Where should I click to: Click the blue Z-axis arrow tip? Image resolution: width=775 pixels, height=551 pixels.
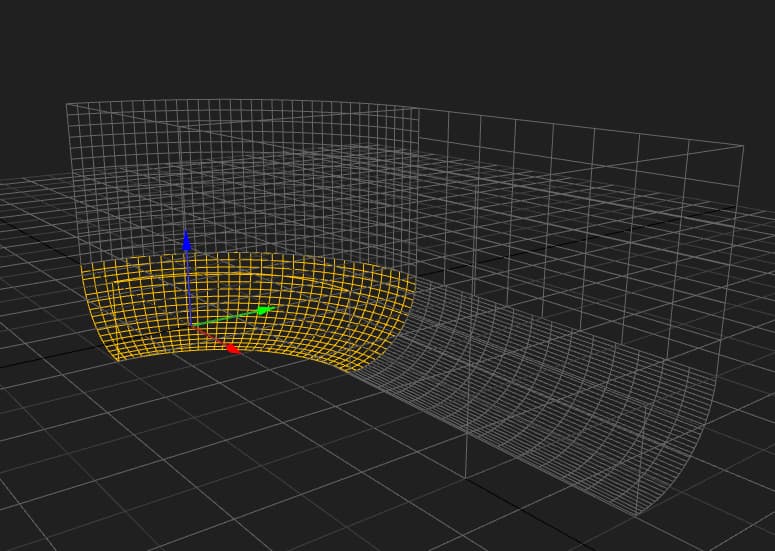tap(186, 238)
